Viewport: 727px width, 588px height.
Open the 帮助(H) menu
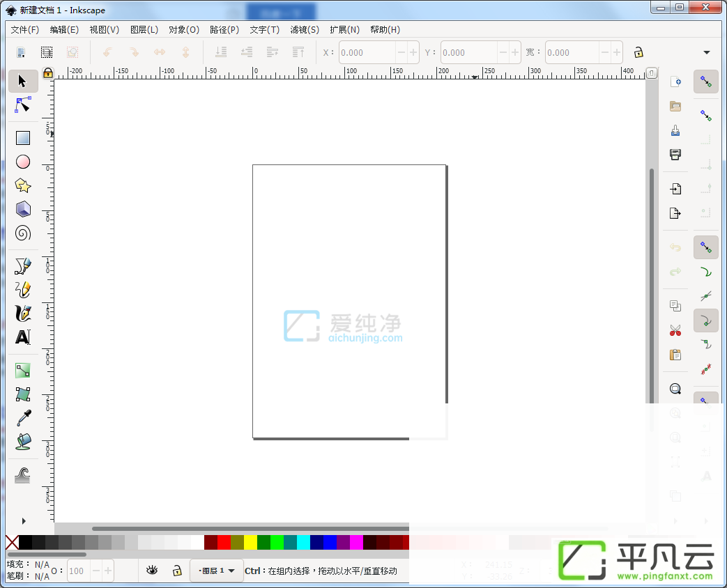point(385,30)
